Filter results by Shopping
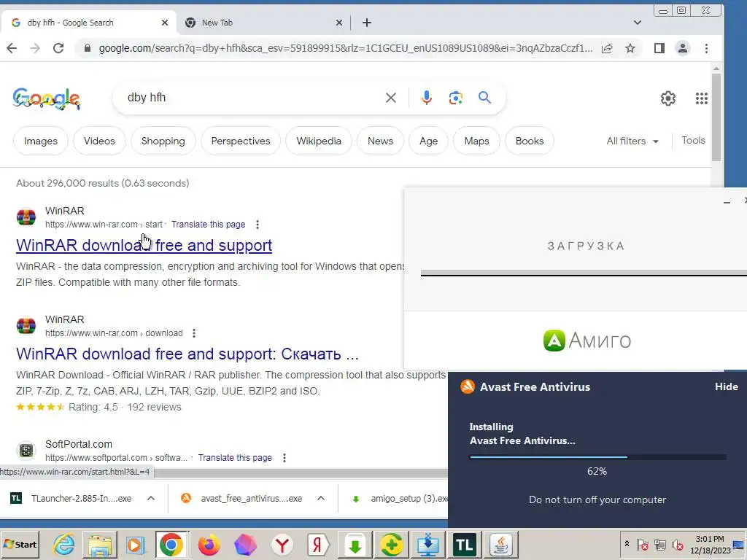 tap(163, 141)
